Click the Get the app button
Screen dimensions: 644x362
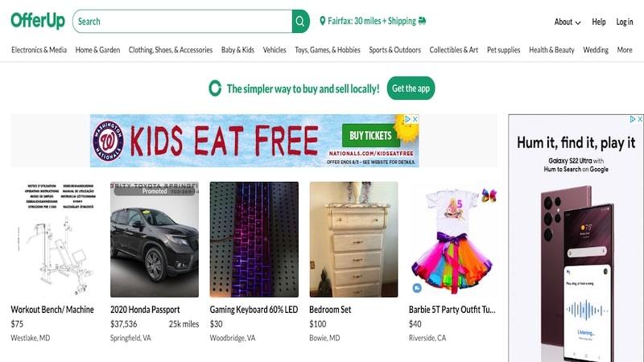click(x=411, y=88)
